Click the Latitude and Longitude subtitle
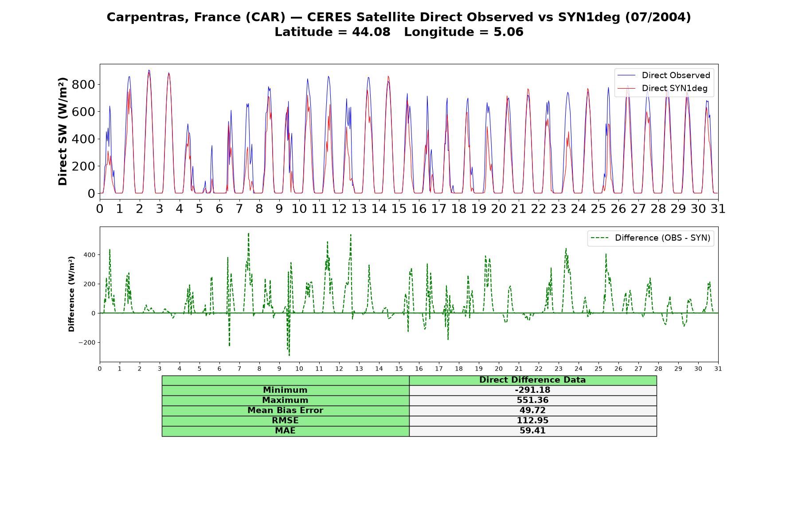 [x=399, y=32]
